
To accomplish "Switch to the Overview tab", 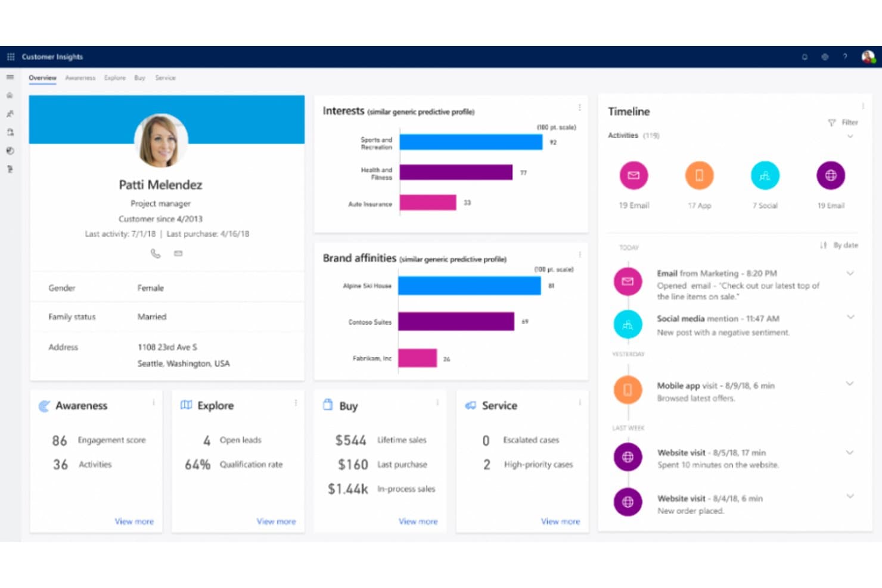I will pos(42,78).
